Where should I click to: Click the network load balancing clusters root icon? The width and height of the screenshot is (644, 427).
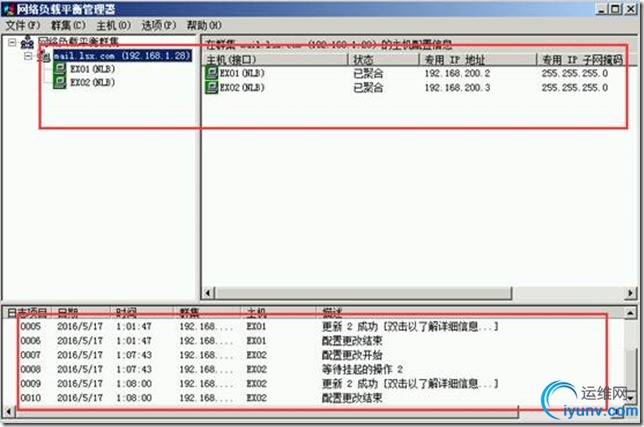27,42
